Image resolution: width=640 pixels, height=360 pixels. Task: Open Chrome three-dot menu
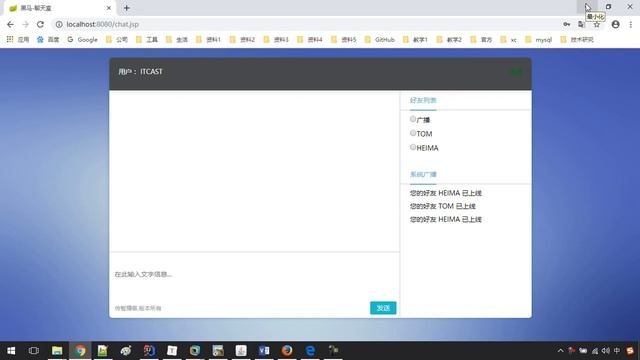coord(631,24)
